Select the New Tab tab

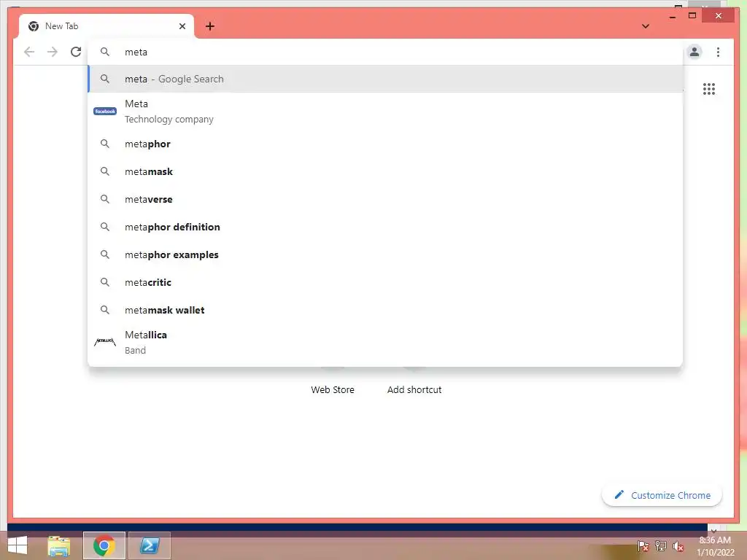[107, 26]
